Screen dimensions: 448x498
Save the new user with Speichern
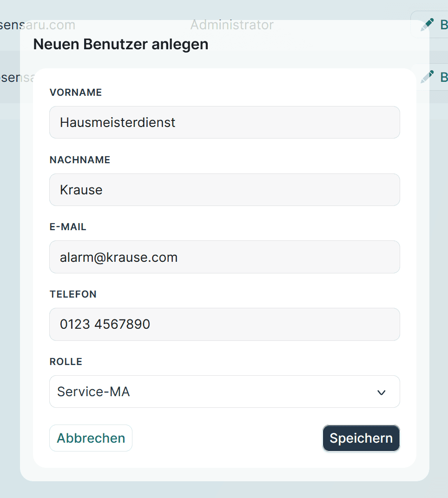pyautogui.click(x=361, y=438)
